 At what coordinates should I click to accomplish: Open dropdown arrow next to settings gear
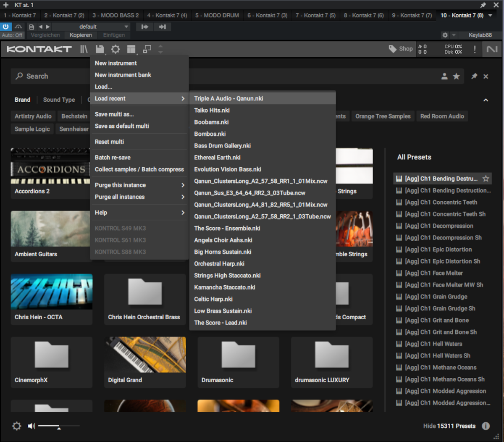point(454,35)
